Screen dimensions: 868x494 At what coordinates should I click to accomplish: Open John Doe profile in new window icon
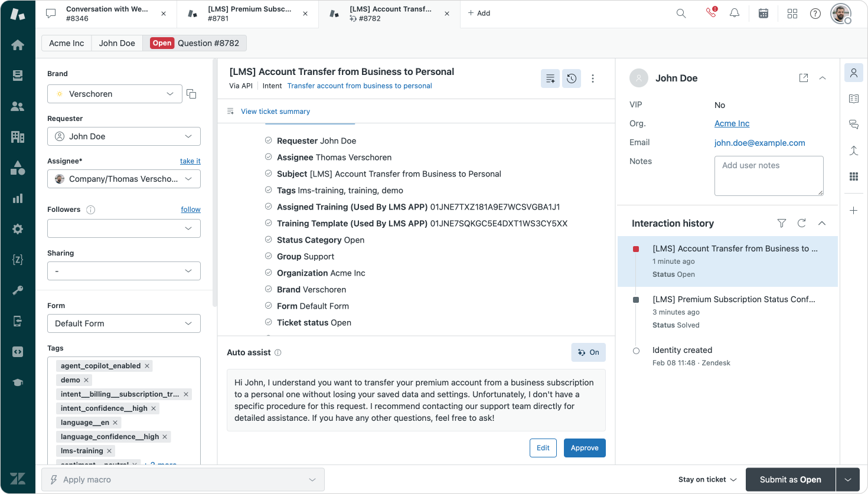click(804, 78)
